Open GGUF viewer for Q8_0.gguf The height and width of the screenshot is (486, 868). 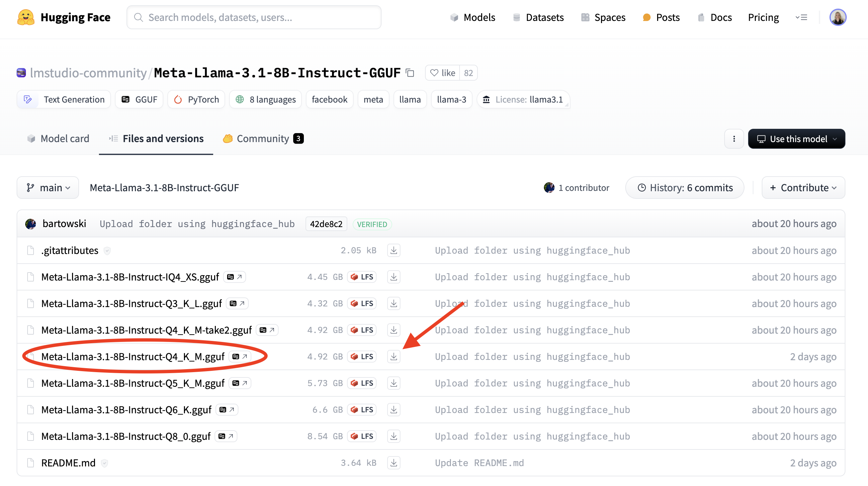[x=226, y=437]
